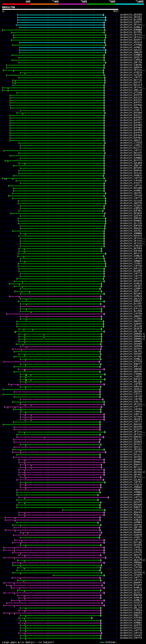Screen dimensions: 146x644
Task: Click label UniRef100_B9S8A4
Action: pos(131,113)
